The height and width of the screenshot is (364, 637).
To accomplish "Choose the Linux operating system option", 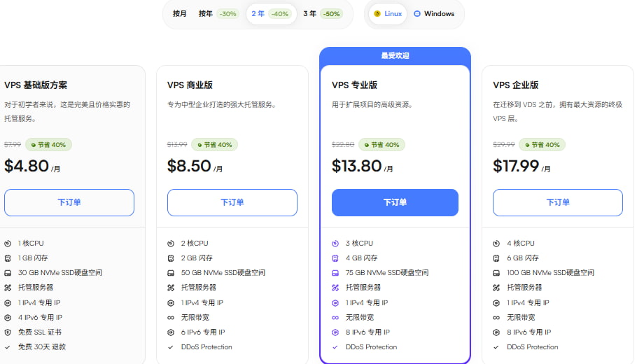I will pyautogui.click(x=388, y=14).
